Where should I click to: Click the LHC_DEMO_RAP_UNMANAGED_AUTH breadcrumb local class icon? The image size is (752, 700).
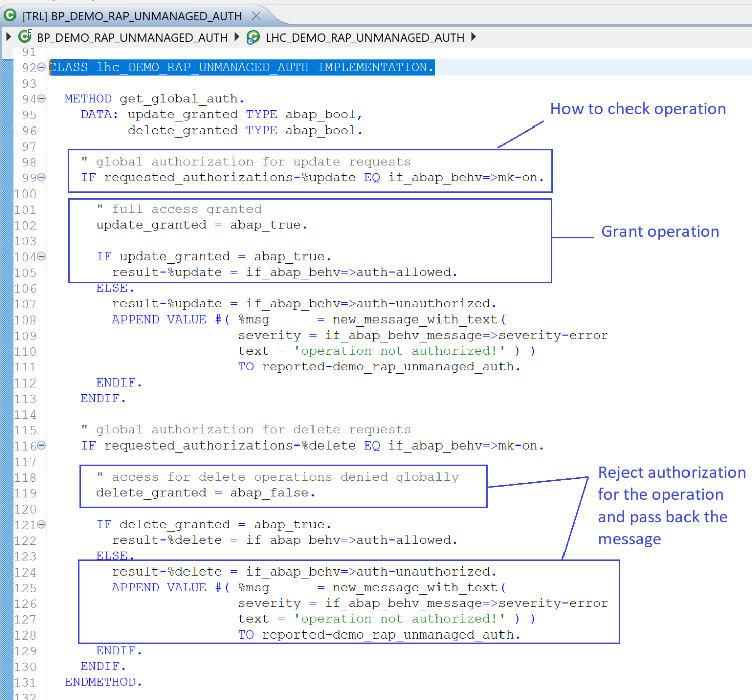253,37
